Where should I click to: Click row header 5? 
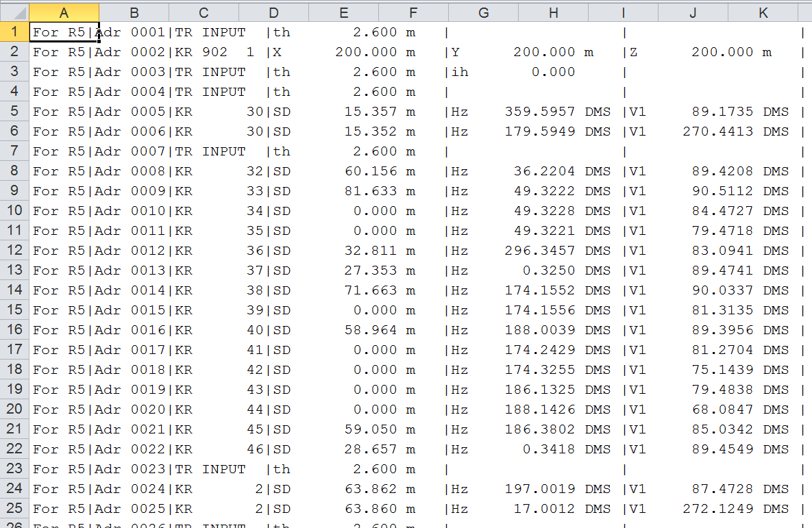point(14,112)
